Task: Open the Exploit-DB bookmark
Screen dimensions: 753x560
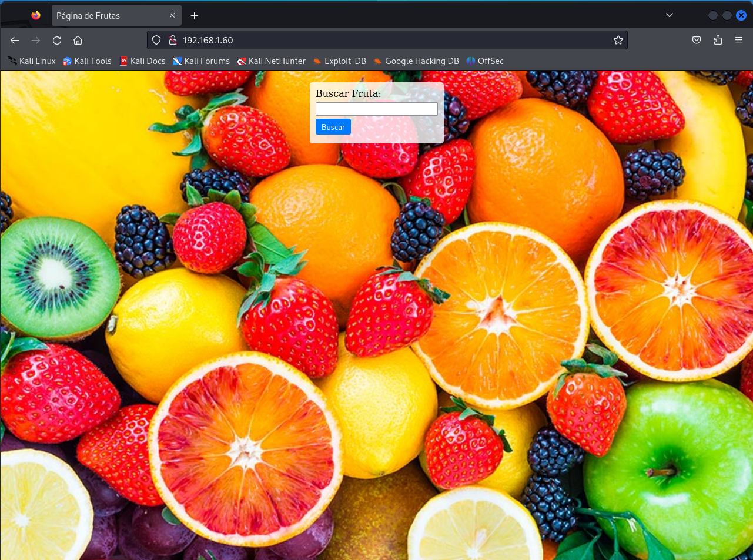Action: pyautogui.click(x=340, y=61)
